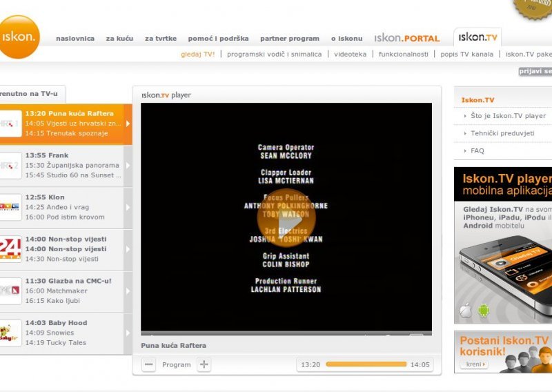The image size is (552, 392).
Task: Expand arrow on Non-stop vijesti row
Action: [128, 249]
